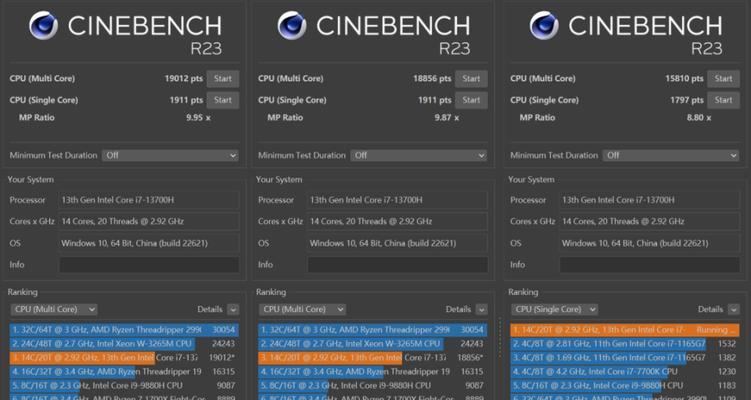The image size is (751, 400).
Task: Open Minimum Test Duration dropdown in right window
Action: click(x=671, y=155)
